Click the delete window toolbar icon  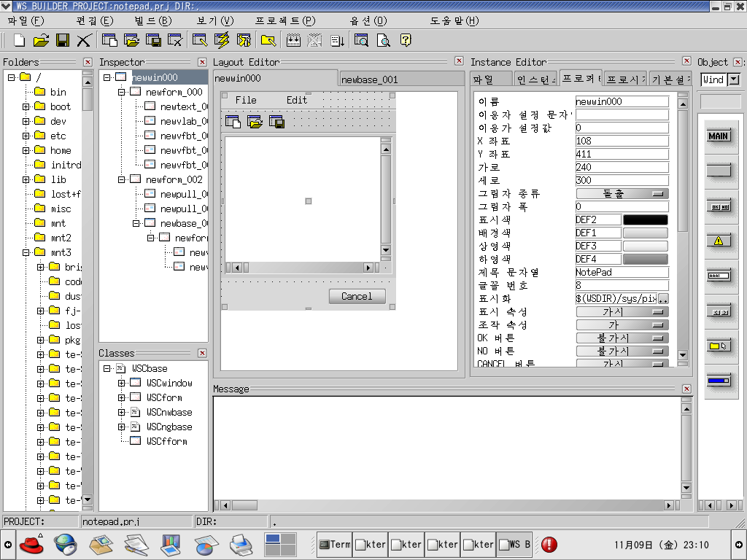click(175, 41)
